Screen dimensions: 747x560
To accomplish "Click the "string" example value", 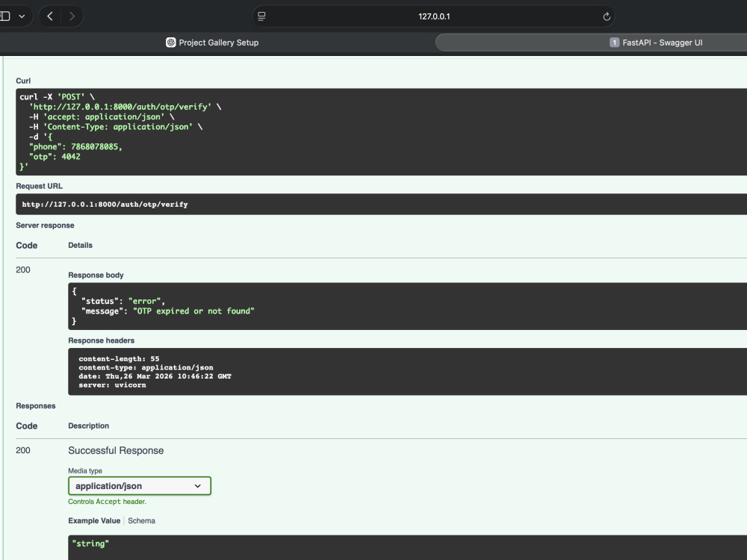I will 90,544.
